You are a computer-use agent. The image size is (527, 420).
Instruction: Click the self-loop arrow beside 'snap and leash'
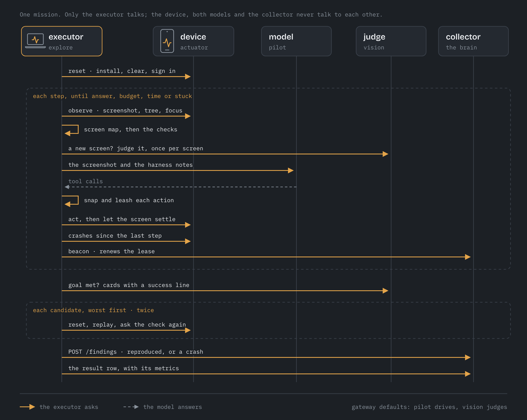pos(71,201)
